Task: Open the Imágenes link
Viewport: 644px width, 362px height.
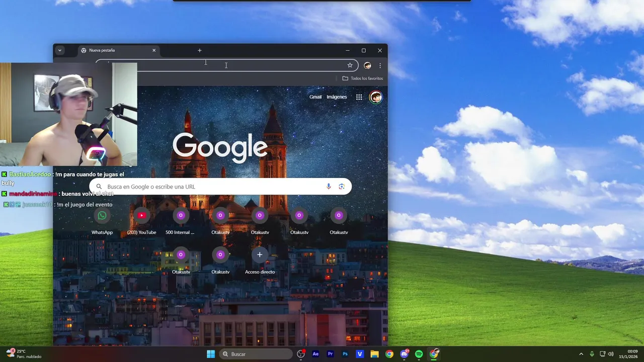Action: click(337, 97)
